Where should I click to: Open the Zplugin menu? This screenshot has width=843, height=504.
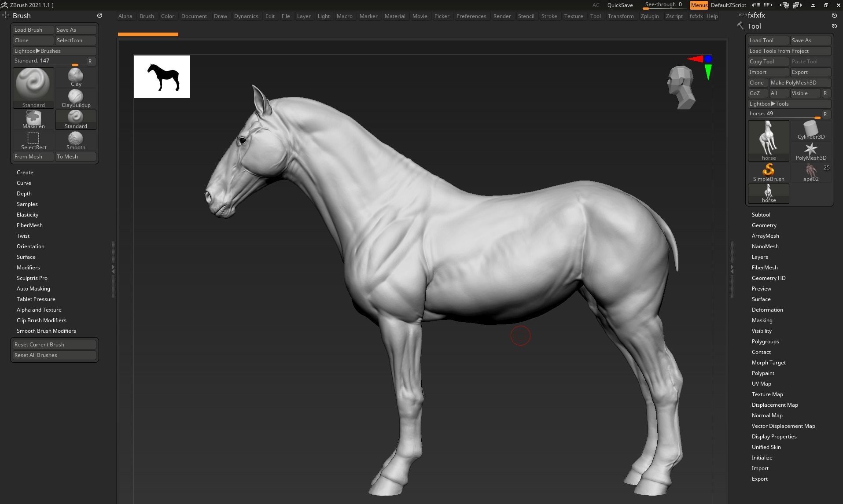click(x=650, y=16)
